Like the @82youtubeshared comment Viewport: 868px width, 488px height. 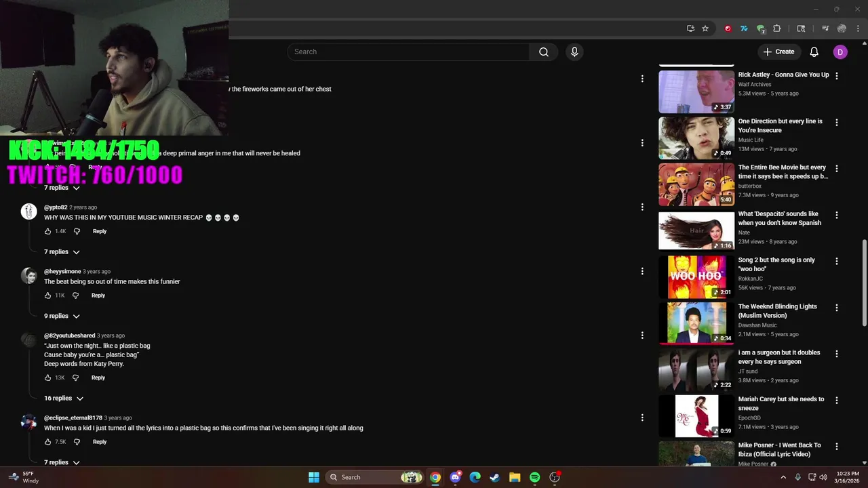(47, 378)
